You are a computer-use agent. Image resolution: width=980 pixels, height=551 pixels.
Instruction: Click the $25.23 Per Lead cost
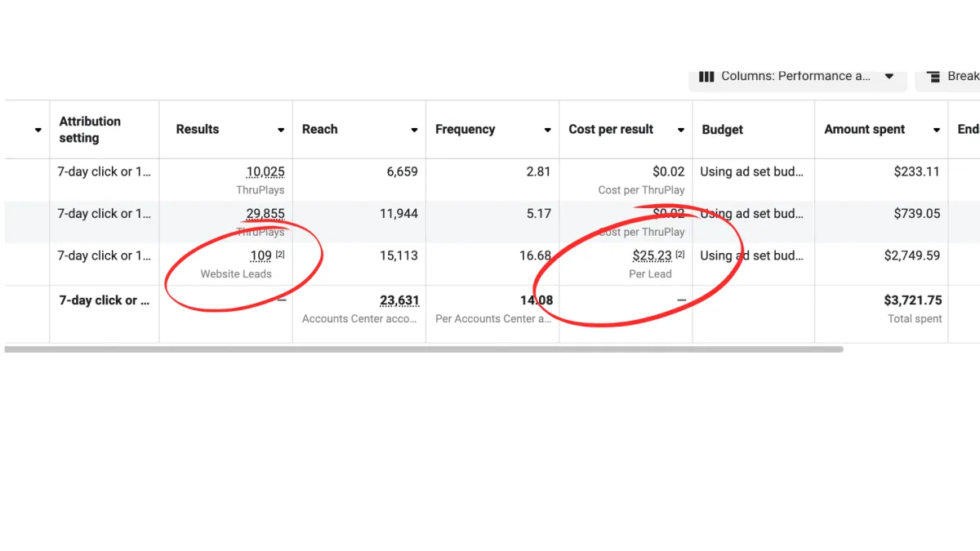click(x=652, y=256)
